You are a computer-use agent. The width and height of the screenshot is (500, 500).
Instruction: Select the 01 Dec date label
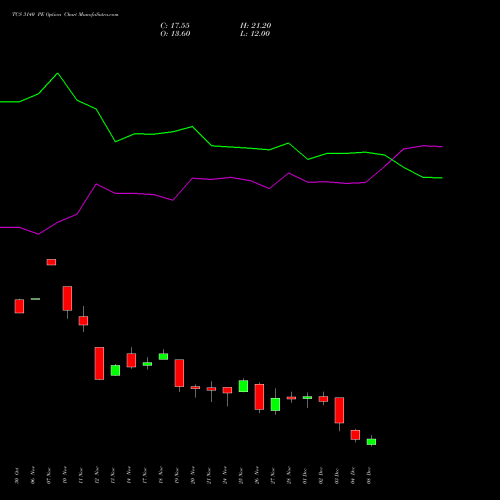pyautogui.click(x=305, y=476)
